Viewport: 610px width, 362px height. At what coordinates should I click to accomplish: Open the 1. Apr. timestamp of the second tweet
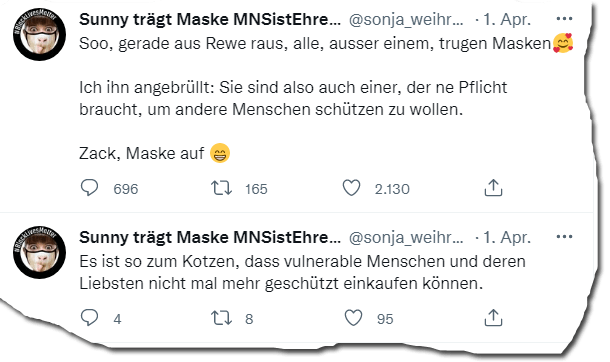click(x=507, y=237)
